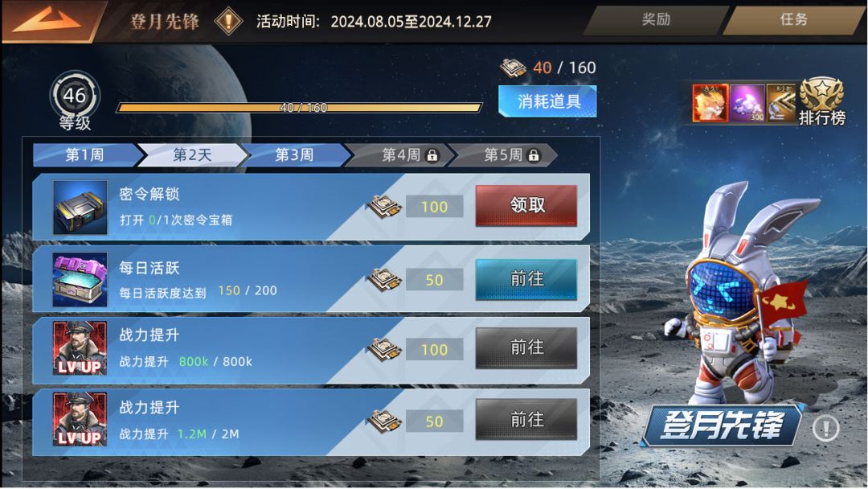The height and width of the screenshot is (489, 868).
Task: Open the diamond info icon beside 登月先锋
Action: tap(228, 21)
